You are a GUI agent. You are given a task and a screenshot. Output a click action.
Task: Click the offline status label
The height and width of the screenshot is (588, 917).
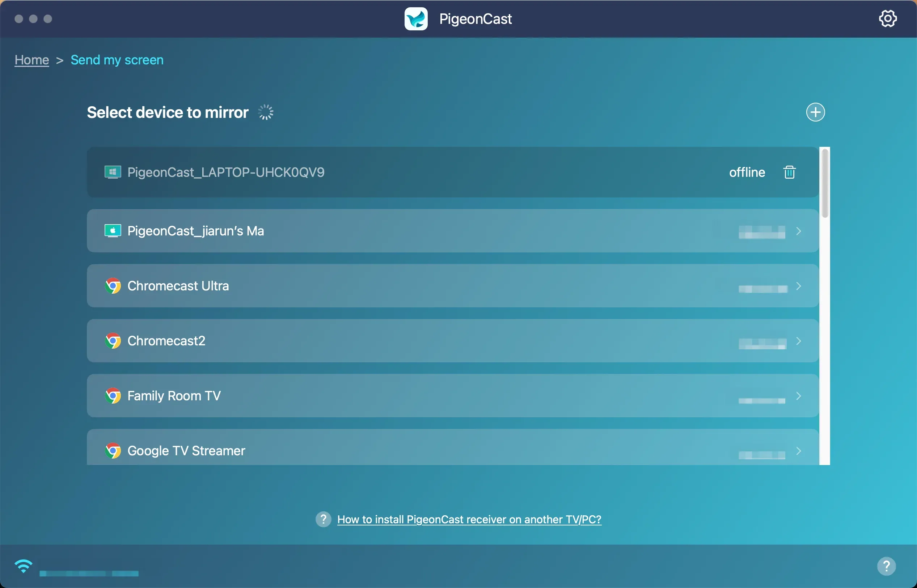[x=747, y=172]
